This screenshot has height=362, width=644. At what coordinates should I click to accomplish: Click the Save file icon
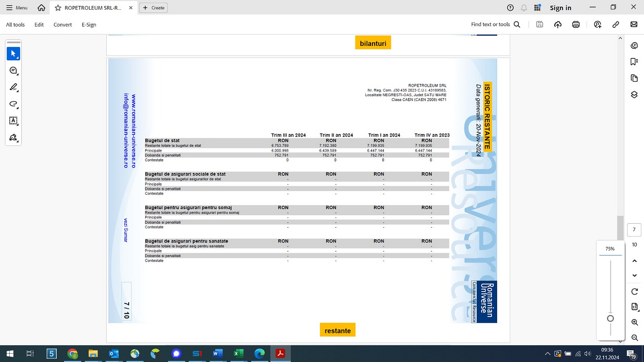point(540,25)
